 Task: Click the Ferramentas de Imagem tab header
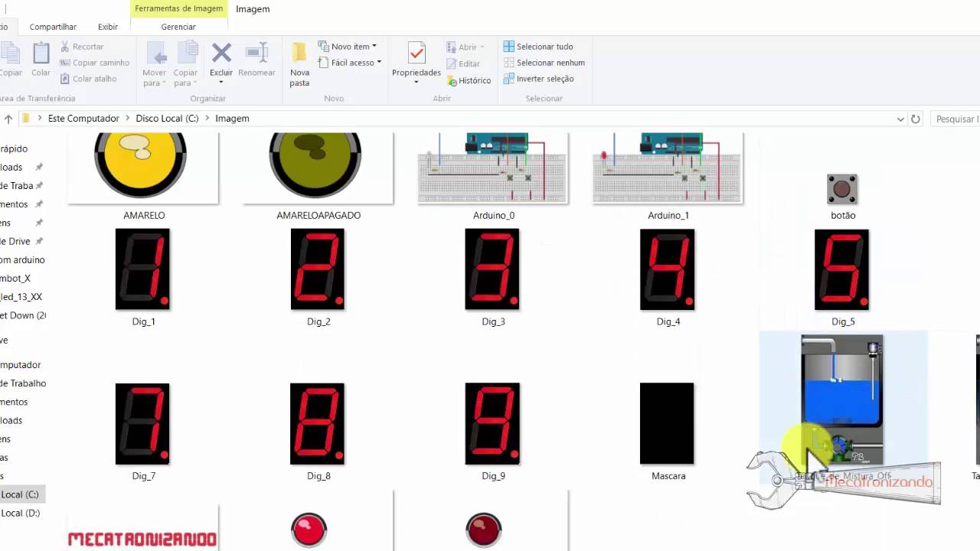point(178,8)
